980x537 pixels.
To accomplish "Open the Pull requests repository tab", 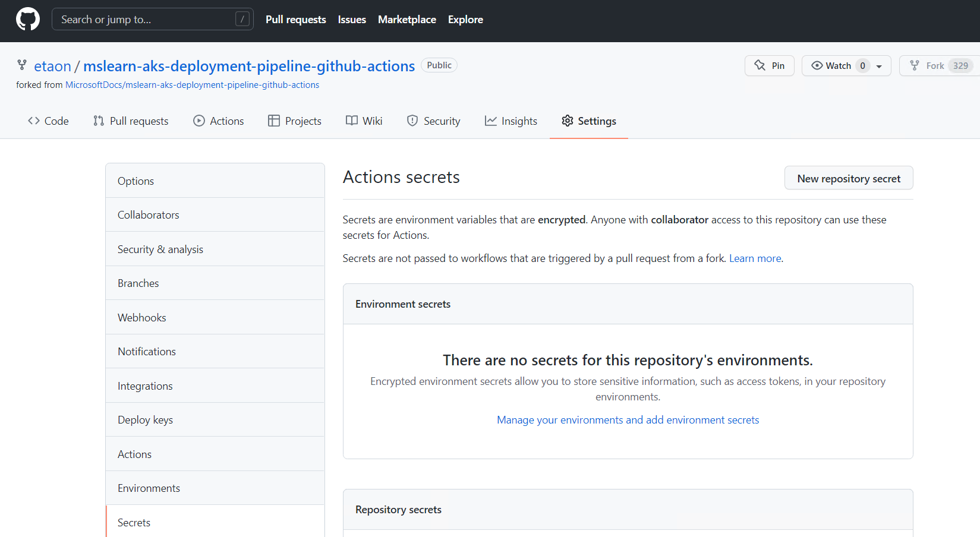I will click(x=131, y=121).
